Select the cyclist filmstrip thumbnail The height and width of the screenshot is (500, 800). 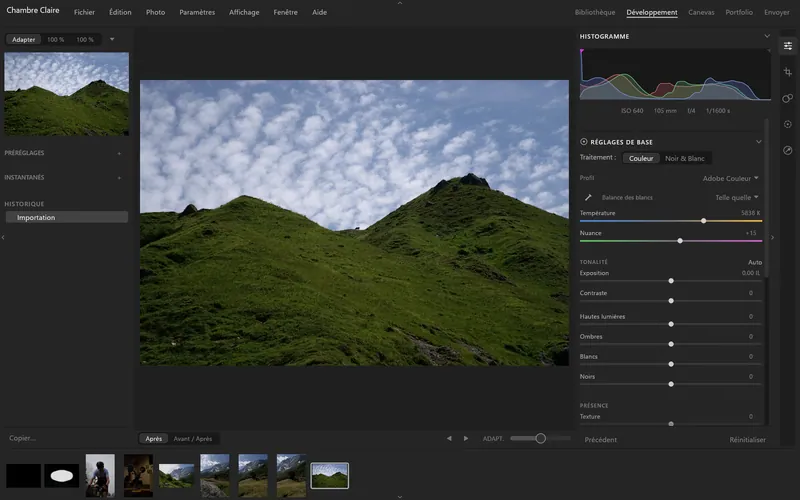click(x=100, y=476)
